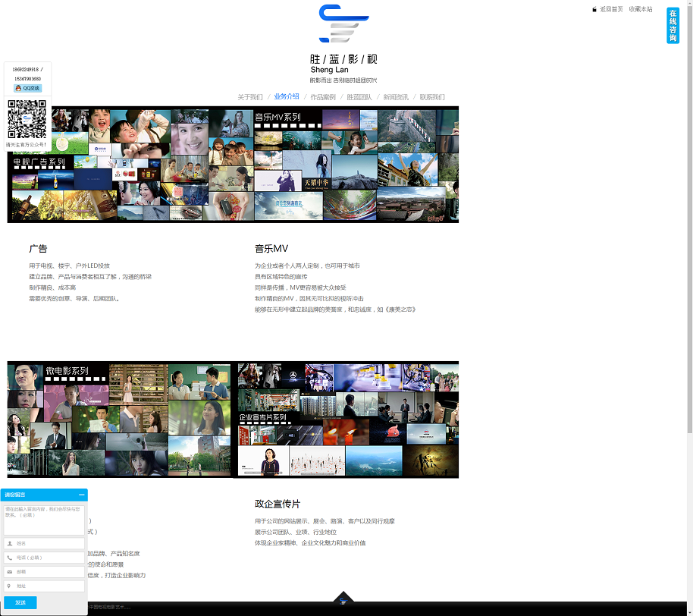
Task: Open the 企业宣传片系列 collage banner
Action: pyautogui.click(x=346, y=420)
